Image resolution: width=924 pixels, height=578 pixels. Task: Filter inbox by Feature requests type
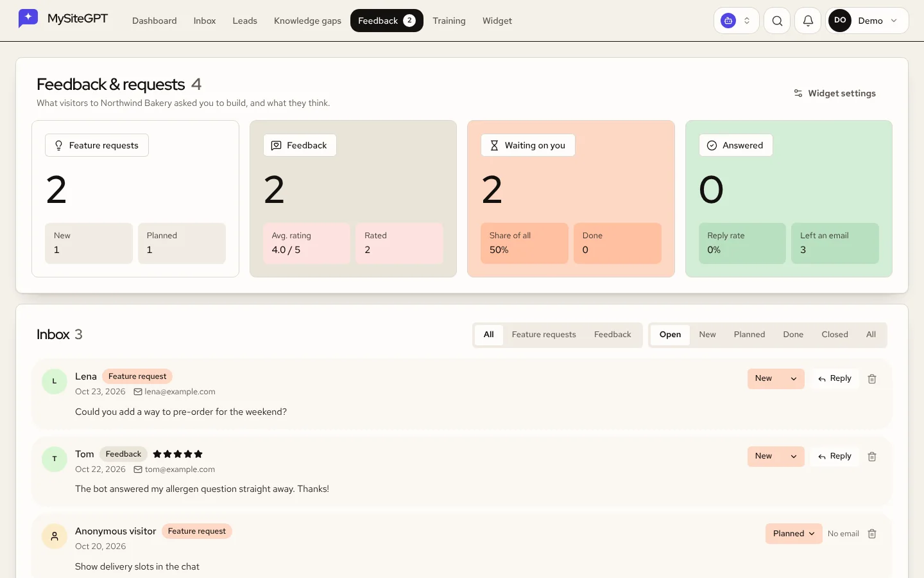[x=544, y=335]
